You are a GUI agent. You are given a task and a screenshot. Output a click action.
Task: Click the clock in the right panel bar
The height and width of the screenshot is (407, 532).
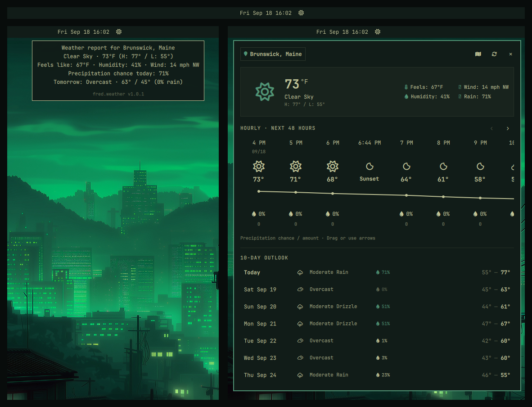tap(342, 32)
